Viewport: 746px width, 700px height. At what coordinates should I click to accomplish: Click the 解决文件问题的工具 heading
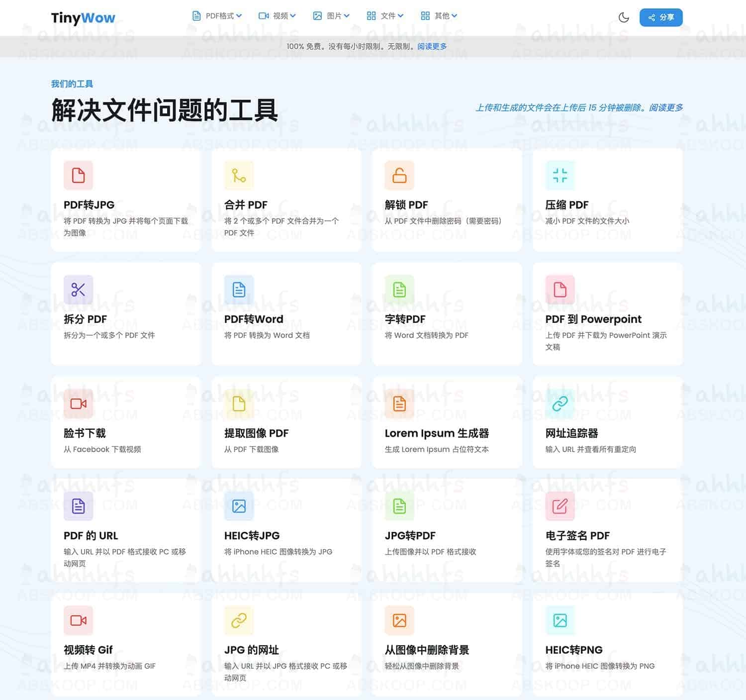[x=165, y=110]
